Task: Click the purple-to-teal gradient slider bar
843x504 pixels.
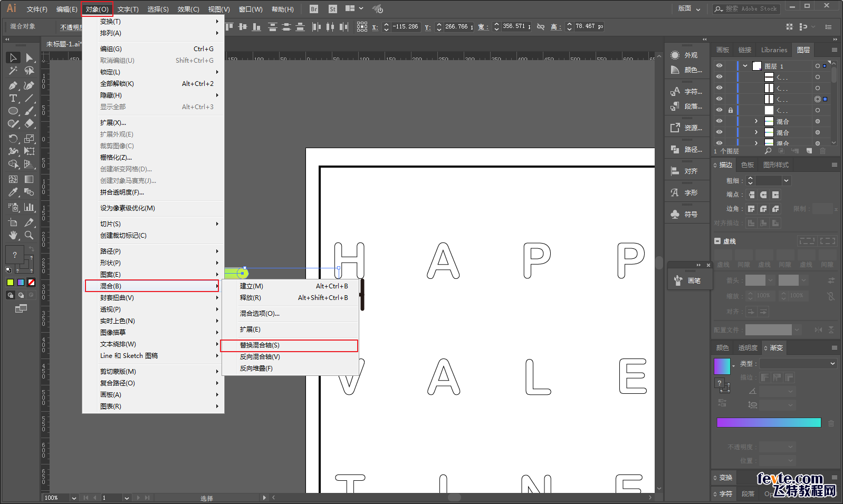Action: click(x=769, y=422)
